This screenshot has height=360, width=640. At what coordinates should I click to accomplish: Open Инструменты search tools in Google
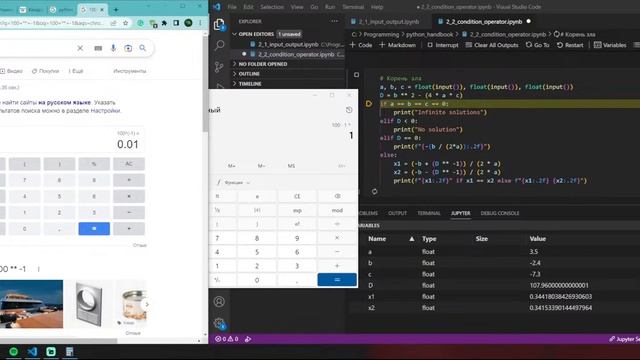click(129, 71)
